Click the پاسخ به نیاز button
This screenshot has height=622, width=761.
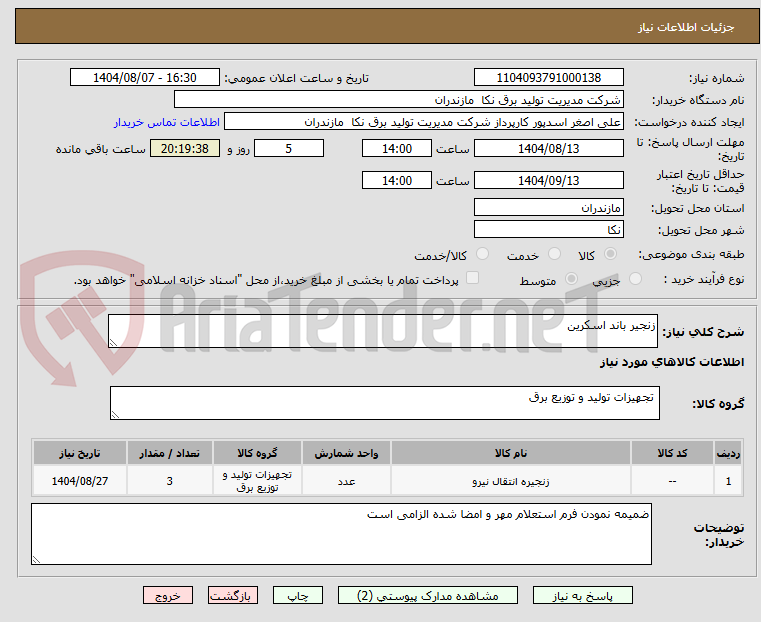[582, 596]
